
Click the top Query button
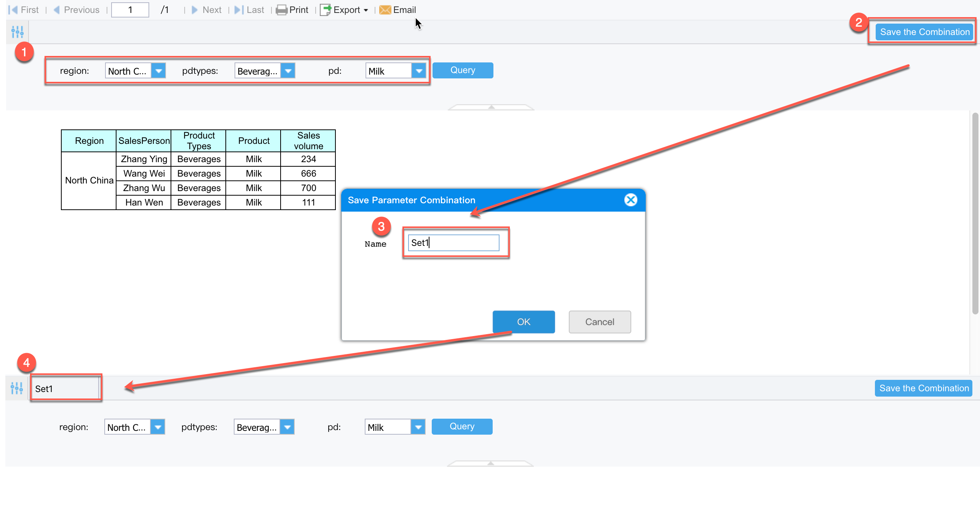click(x=463, y=70)
